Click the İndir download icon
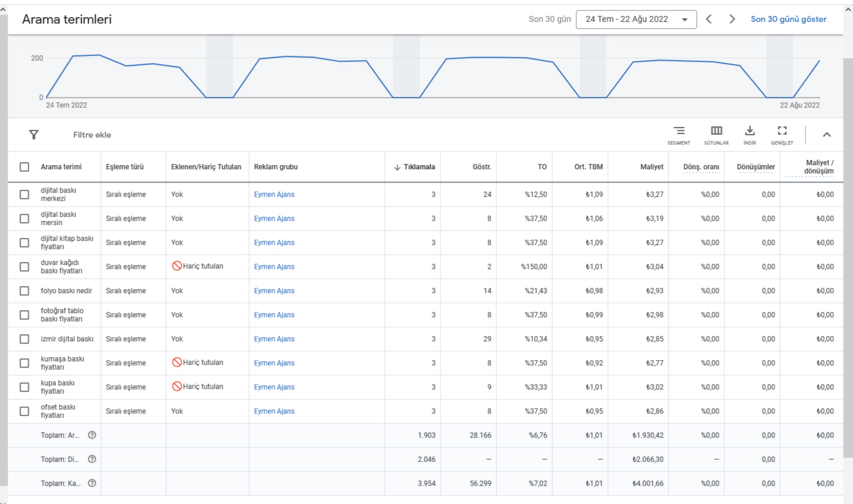The image size is (853, 504). tap(750, 135)
